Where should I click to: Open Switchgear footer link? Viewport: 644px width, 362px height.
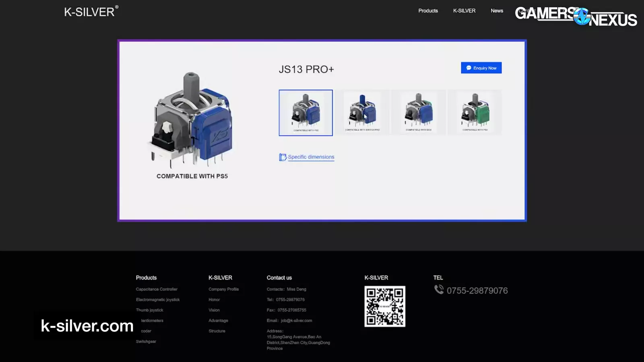[146, 341]
